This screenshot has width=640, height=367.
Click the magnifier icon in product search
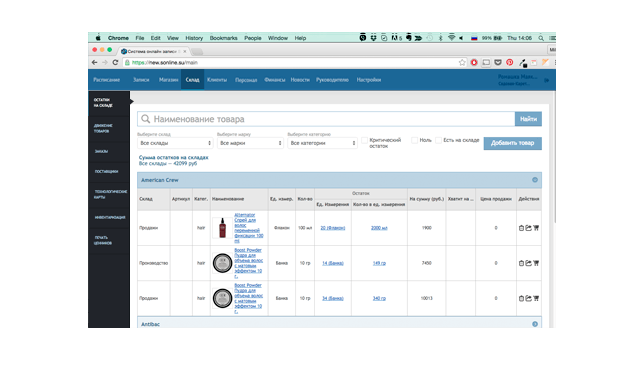pos(146,119)
